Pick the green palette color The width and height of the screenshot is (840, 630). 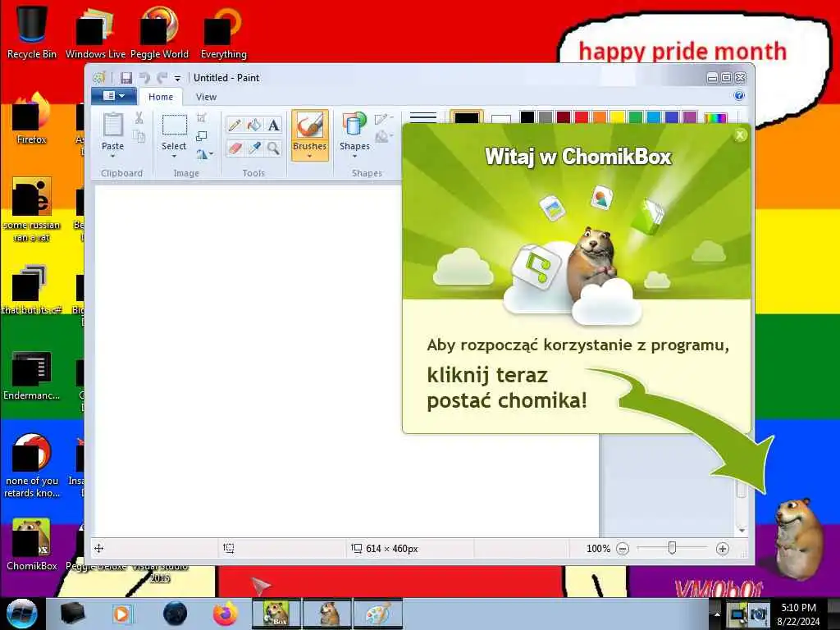coord(636,116)
